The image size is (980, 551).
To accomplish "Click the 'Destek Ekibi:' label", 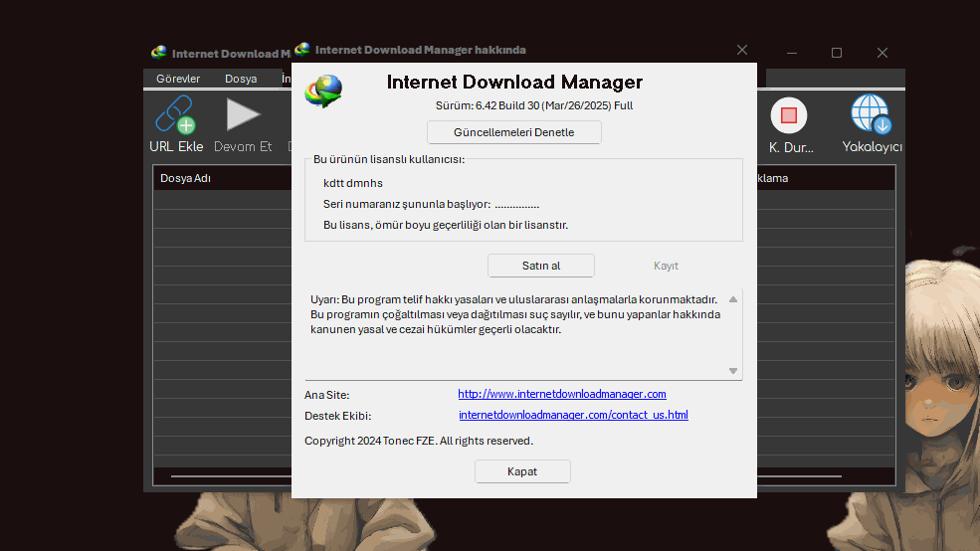I will pyautogui.click(x=337, y=416).
